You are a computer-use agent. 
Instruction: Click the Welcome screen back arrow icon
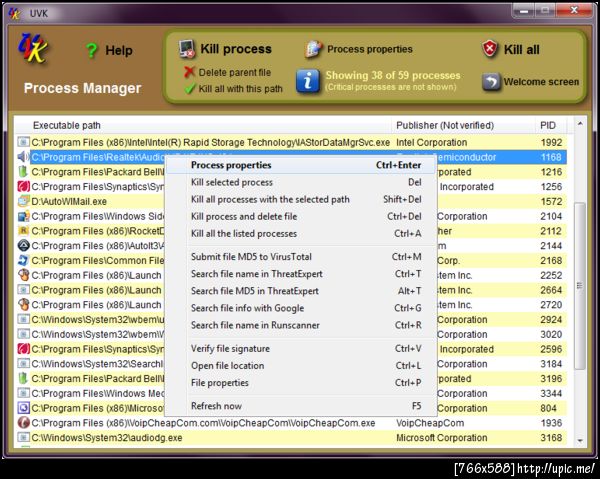[x=491, y=81]
